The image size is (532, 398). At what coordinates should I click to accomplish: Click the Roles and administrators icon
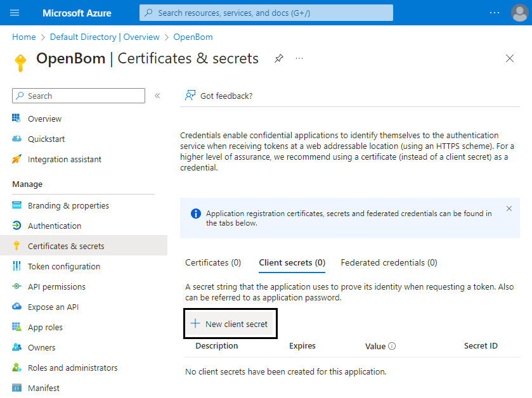16,368
